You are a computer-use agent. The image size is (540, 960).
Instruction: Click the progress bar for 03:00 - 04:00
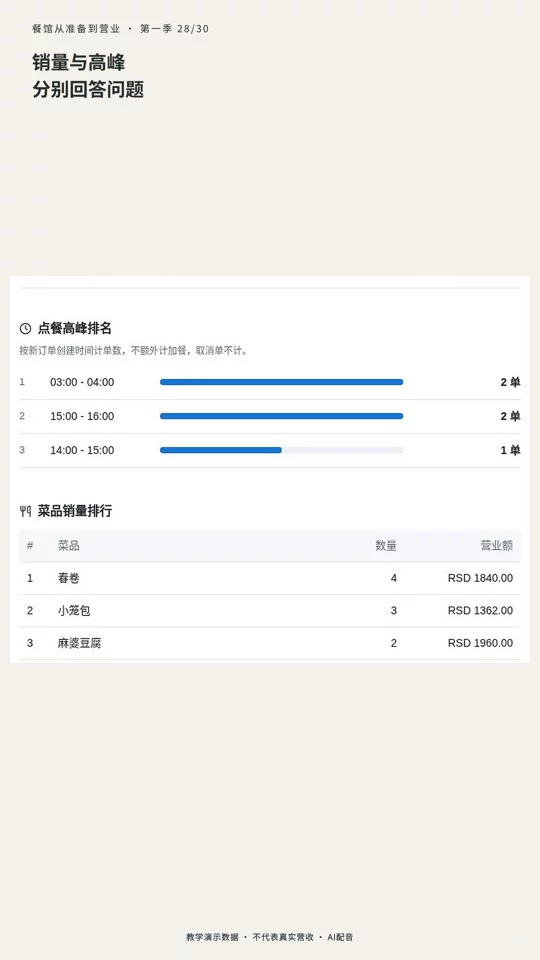[x=282, y=382]
